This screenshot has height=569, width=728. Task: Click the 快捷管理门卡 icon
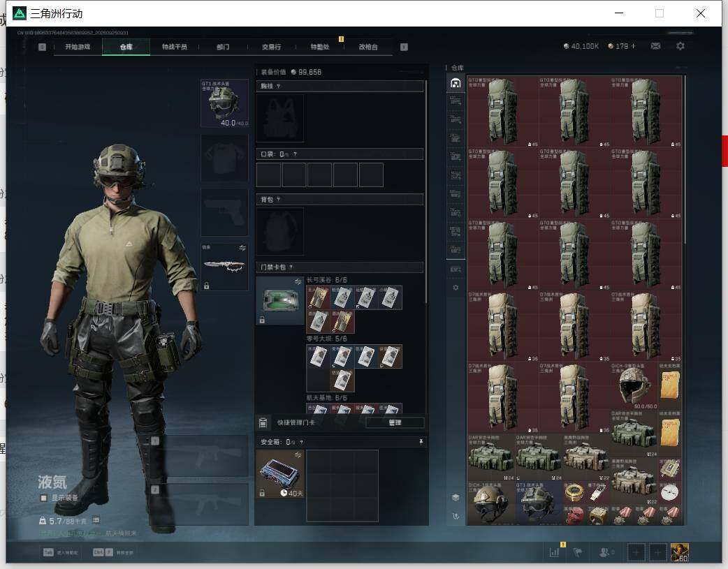point(263,422)
